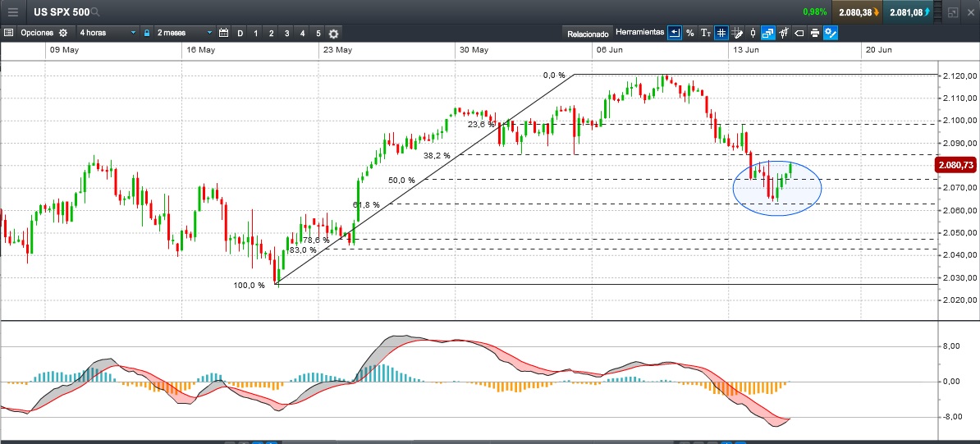980x444 pixels.
Task: Click the sell price 2.080,38 button
Action: [x=859, y=12]
